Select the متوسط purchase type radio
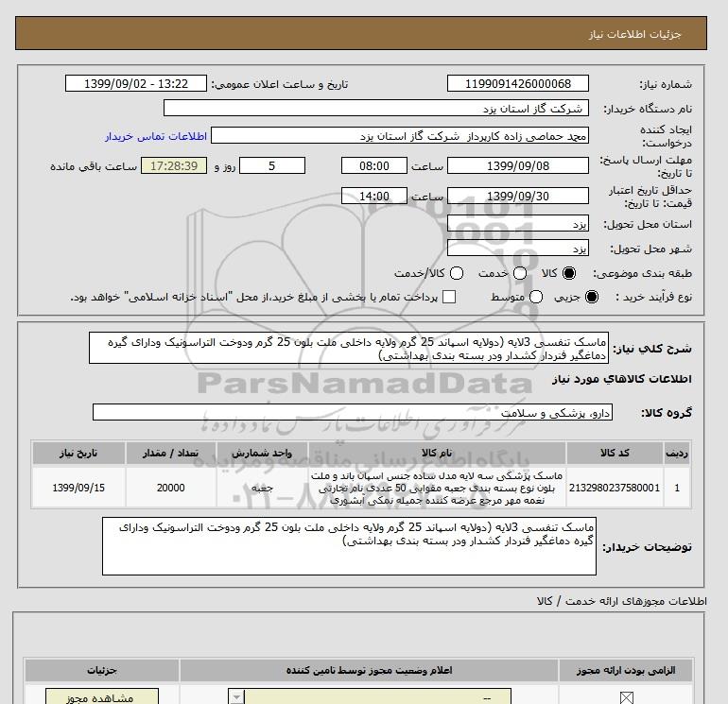This screenshot has height=704, width=728. pos(536,297)
